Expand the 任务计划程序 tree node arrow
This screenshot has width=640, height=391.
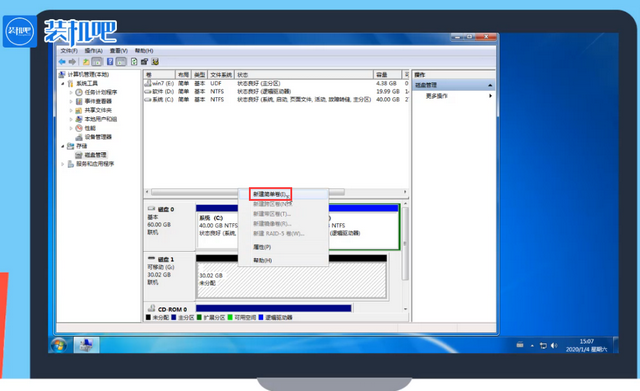coord(71,93)
